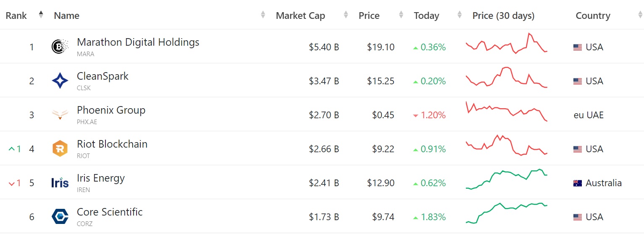
Task: Click the USA flag in Marathon row
Action: [578, 47]
